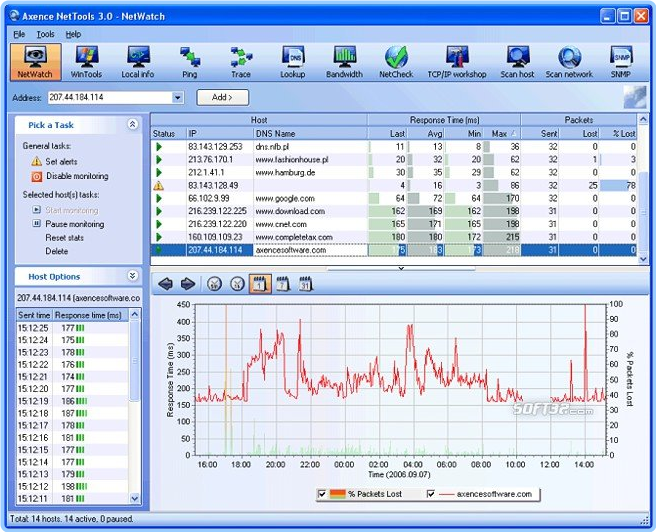The height and width of the screenshot is (532, 656).
Task: Open the Scan network tool
Action: 569,62
